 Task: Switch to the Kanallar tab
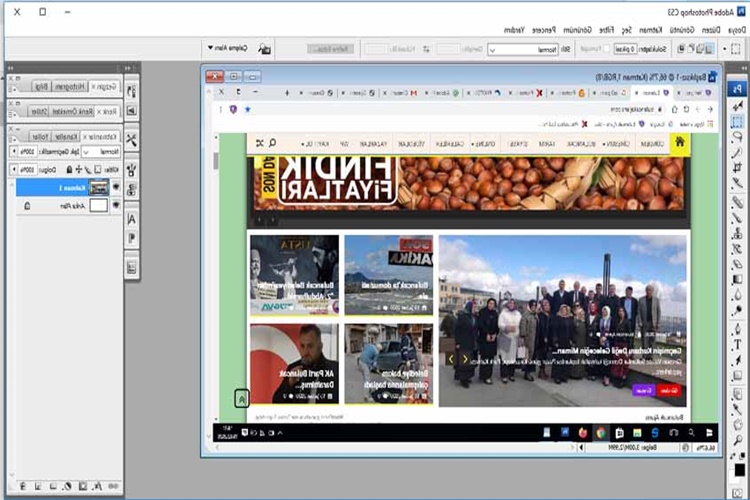coord(66,137)
